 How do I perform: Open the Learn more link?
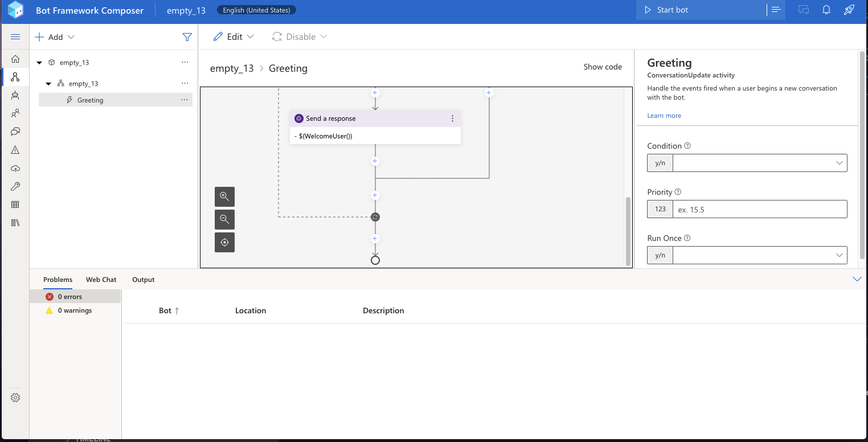coord(664,116)
